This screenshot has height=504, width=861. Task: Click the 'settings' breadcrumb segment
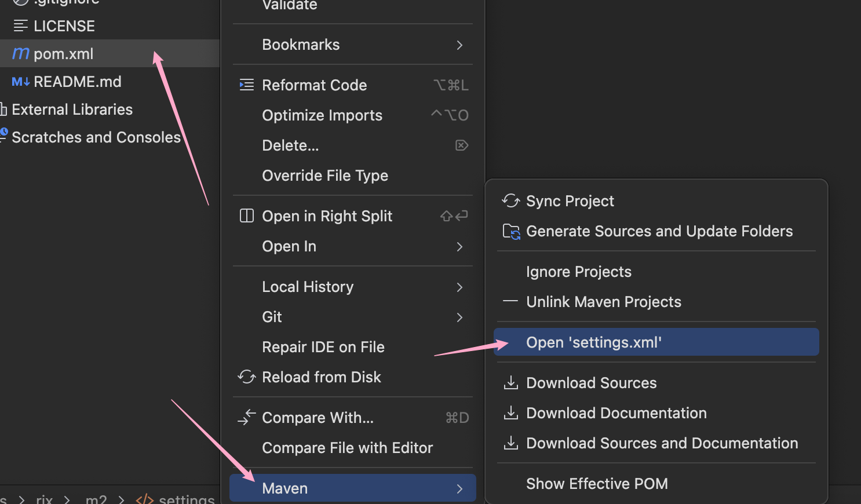[187, 499]
